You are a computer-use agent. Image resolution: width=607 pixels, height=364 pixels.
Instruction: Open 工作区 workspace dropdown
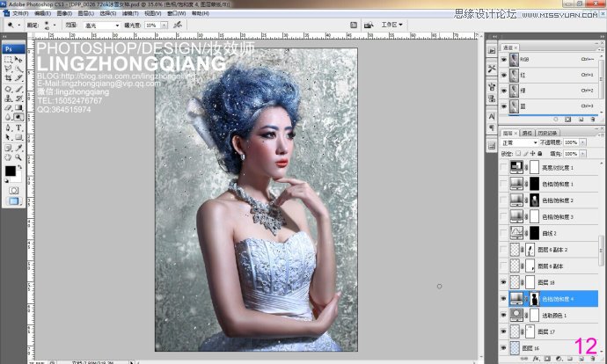391,25
